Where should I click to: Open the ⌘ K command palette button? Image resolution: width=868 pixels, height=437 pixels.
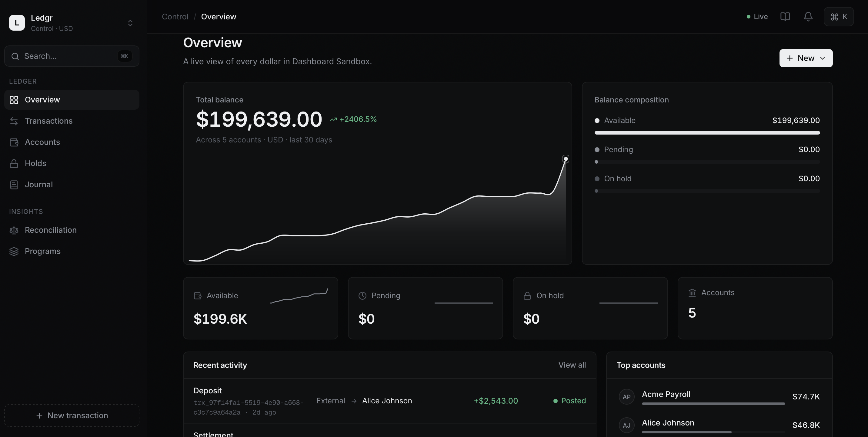839,16
